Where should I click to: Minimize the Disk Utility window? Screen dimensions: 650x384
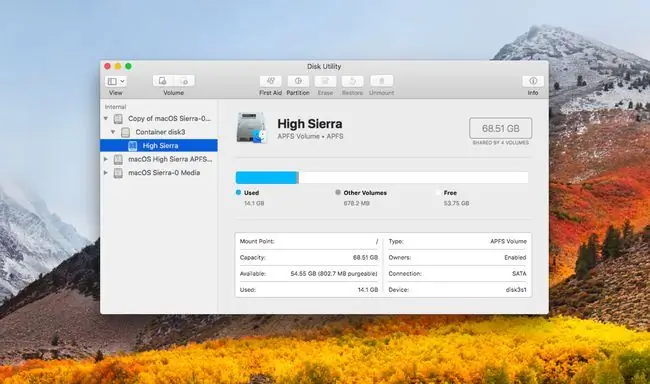(x=118, y=66)
